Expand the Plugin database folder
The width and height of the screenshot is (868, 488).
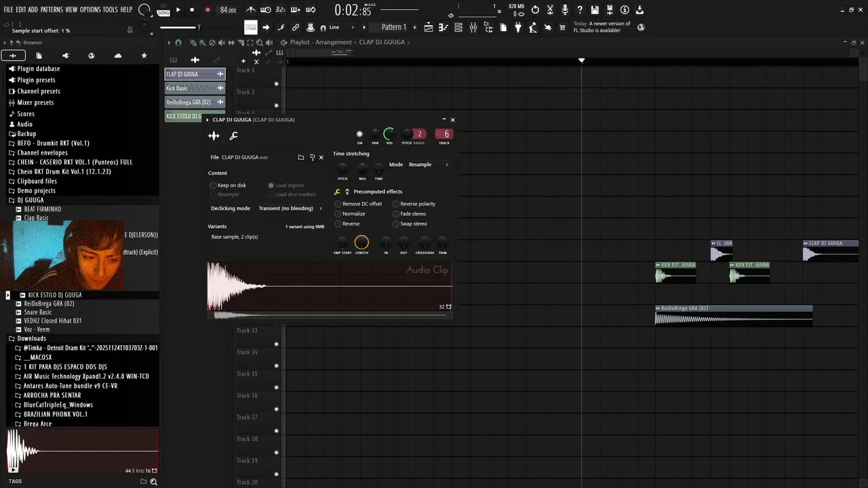(34, 68)
